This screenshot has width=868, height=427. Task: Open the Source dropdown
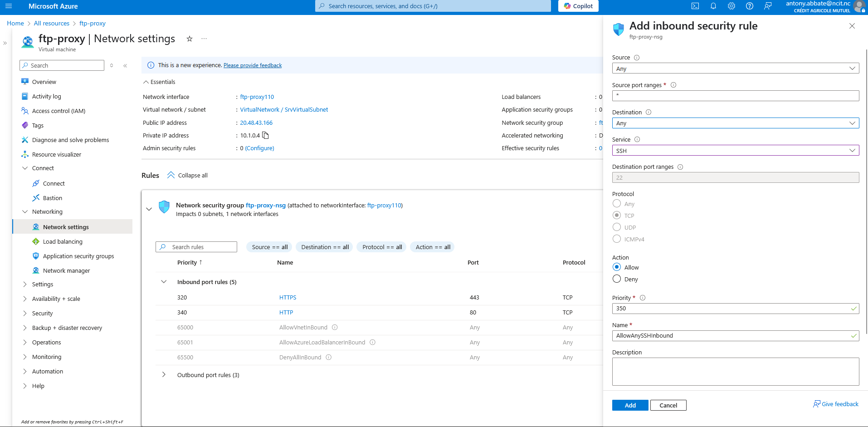pos(735,69)
